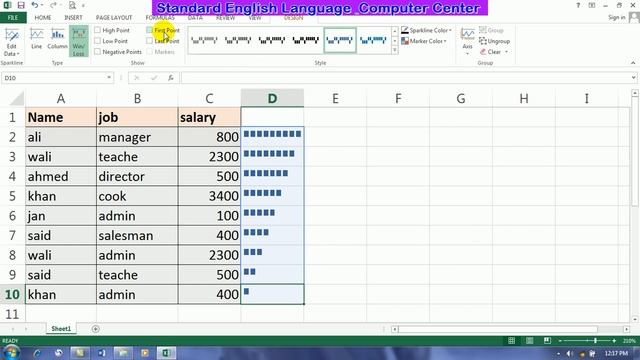This screenshot has height=360, width=640.
Task: Click the cell containing salary 3400
Action: point(209,196)
